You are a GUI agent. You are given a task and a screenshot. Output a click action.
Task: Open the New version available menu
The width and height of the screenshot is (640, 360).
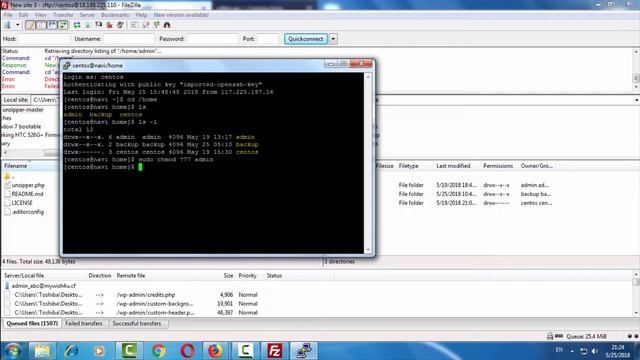pyautogui.click(x=181, y=15)
